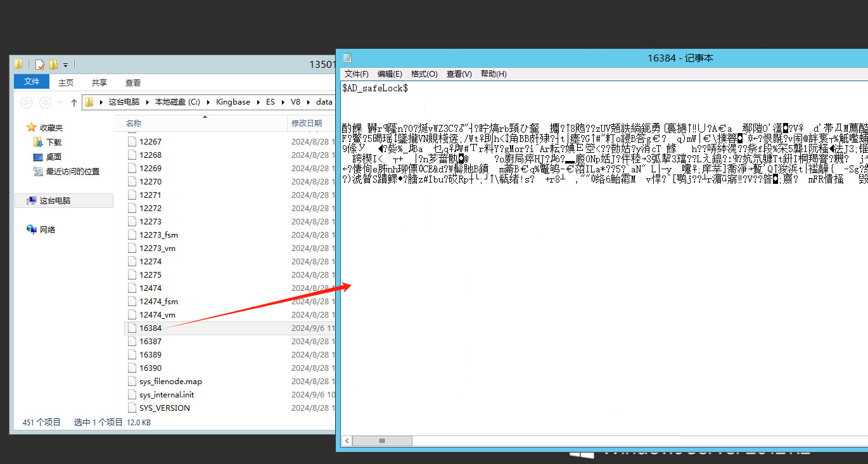Viewport: 868px width, 464px height.
Task: Click 本地磁盘 (C:) in the address breadcrumb
Action: pos(177,102)
